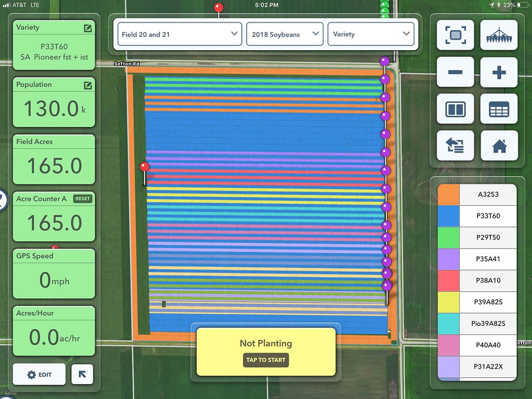Zoom out using the minus icon
Screen dimensions: 532x399
coord(455,72)
